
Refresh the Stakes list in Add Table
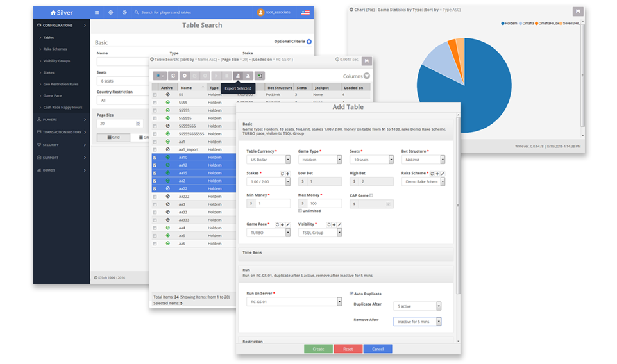[282, 174]
